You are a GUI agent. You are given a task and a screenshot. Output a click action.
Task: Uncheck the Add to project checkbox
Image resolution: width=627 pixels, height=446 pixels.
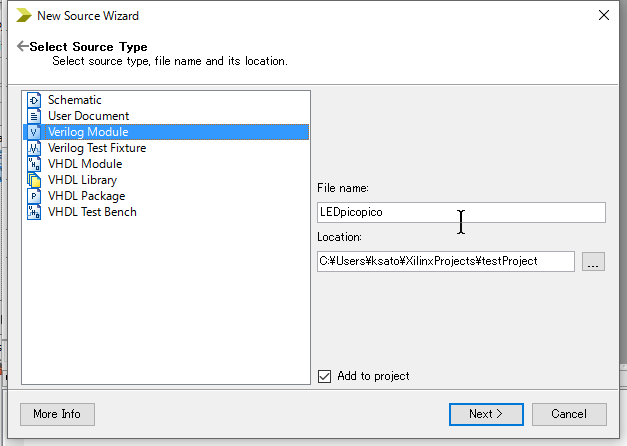click(x=324, y=376)
